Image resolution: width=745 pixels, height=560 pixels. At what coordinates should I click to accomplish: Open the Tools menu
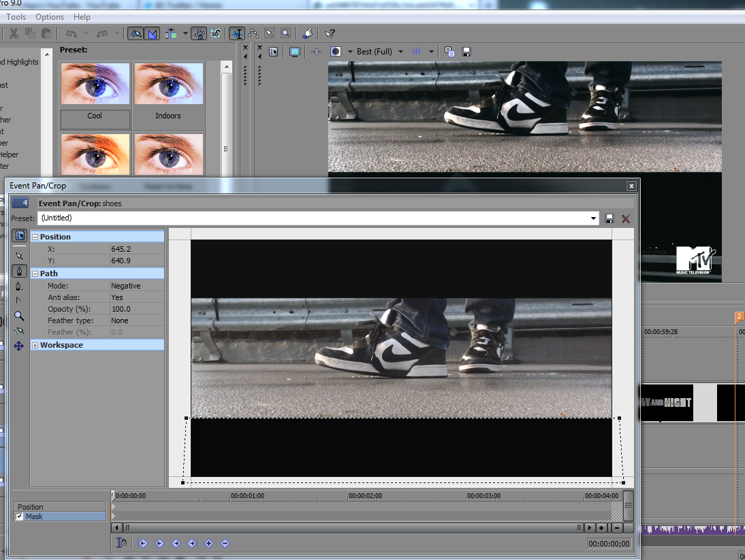(16, 16)
